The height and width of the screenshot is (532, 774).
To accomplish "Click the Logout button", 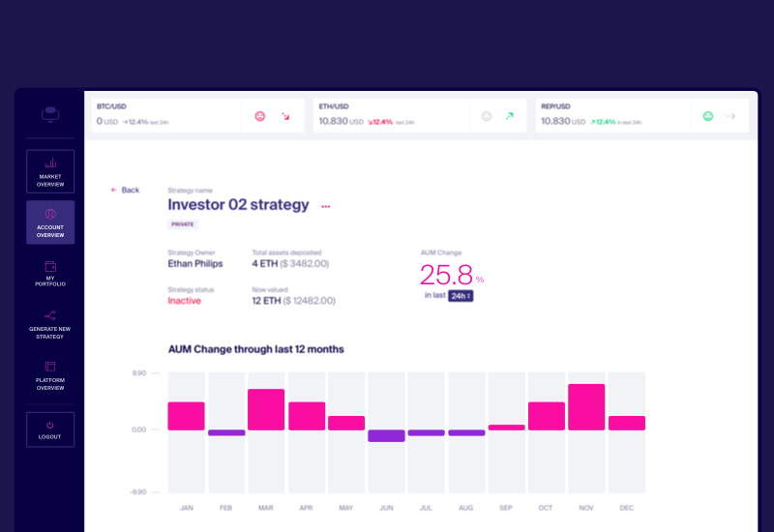I will [50, 429].
